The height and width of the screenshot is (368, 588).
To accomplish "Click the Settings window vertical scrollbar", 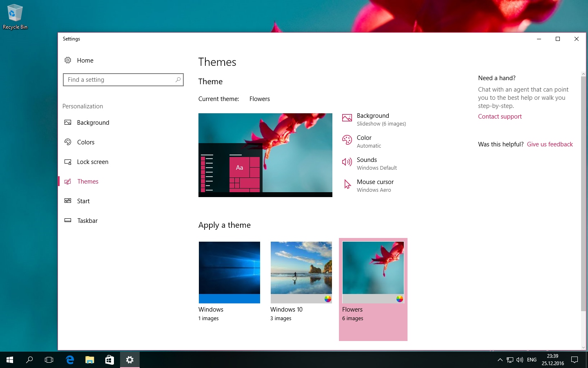I will (x=583, y=194).
